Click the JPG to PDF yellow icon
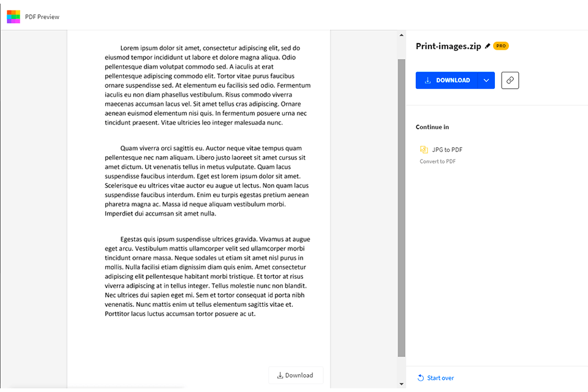The image size is (588, 392). pyautogui.click(x=424, y=149)
